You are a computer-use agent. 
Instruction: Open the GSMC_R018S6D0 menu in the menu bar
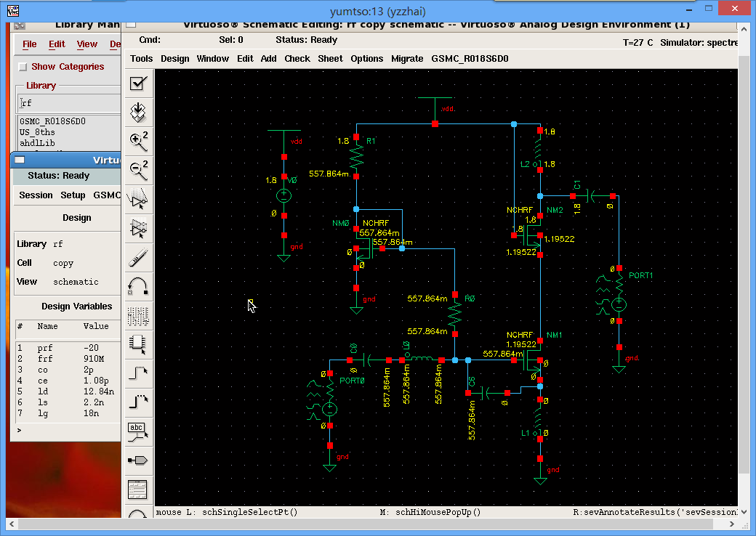click(470, 59)
